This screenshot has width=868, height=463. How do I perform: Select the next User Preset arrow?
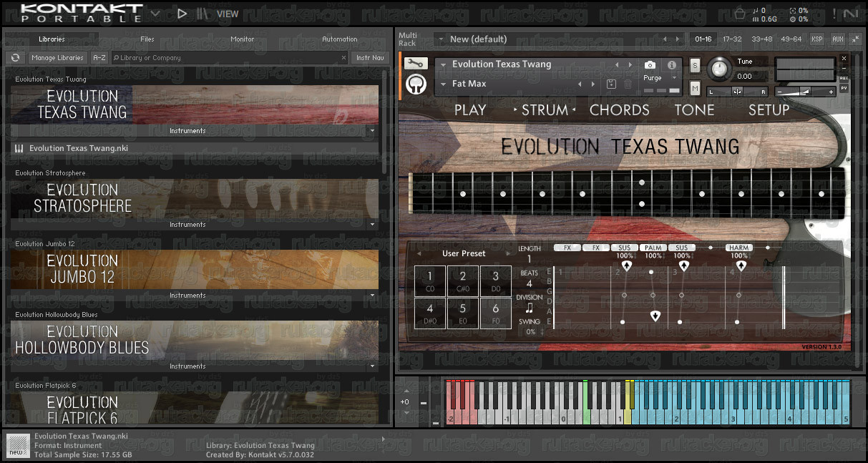(x=508, y=253)
